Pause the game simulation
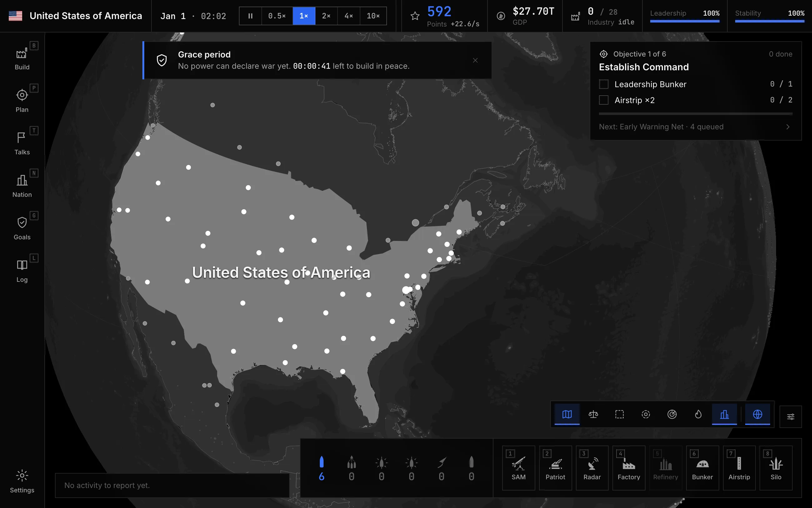Screen dimensions: 812x508 tap(250, 16)
